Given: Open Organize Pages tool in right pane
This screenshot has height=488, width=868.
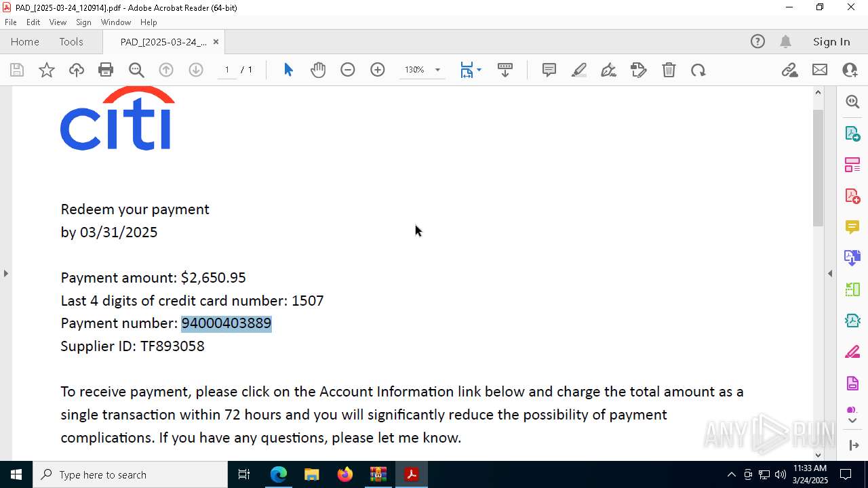Looking at the screenshot, I should 852,165.
